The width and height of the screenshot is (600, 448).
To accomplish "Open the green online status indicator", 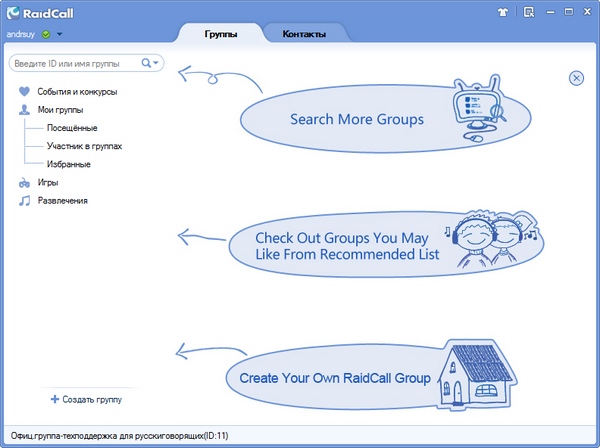I will [x=46, y=34].
